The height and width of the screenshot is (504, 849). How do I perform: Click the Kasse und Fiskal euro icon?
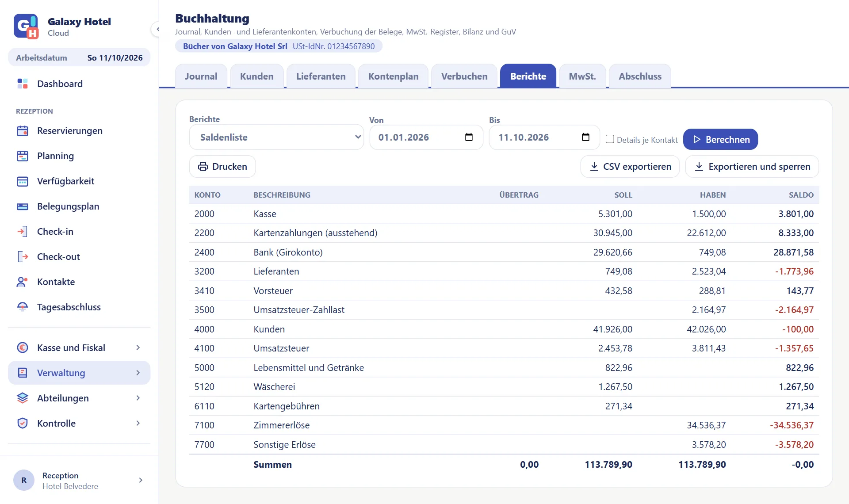[23, 347]
